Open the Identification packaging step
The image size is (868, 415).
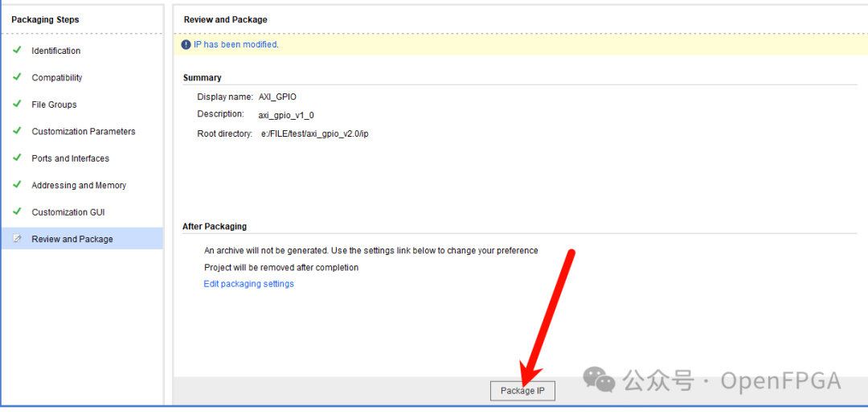pos(56,51)
